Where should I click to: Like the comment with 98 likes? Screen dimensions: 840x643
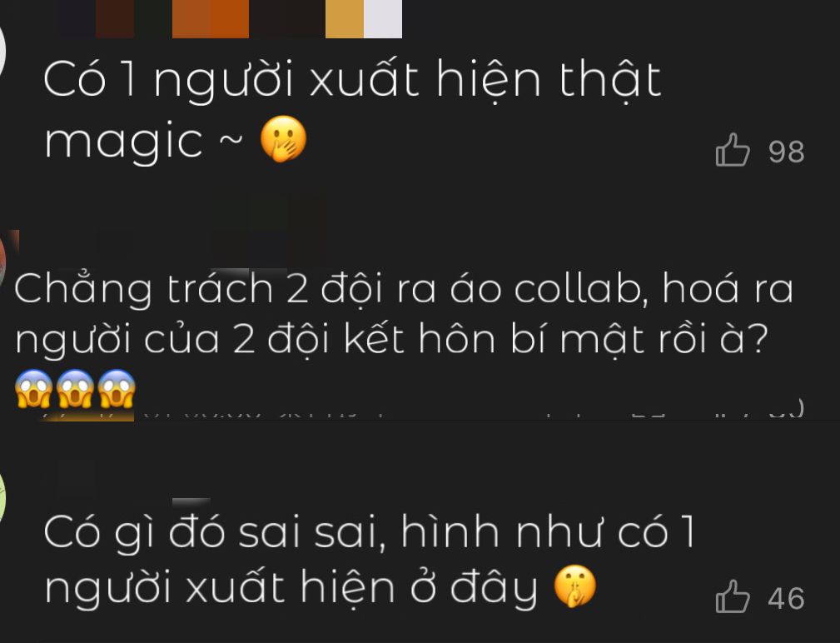click(733, 150)
